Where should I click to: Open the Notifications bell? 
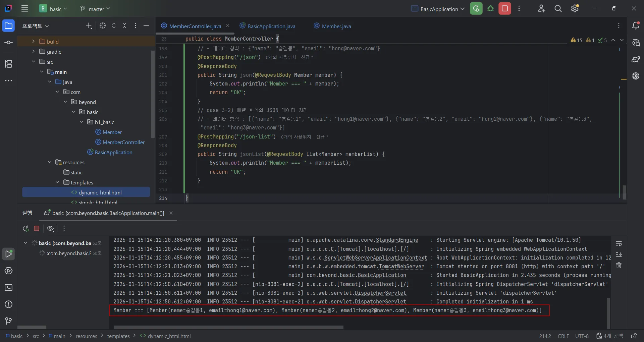pyautogui.click(x=636, y=26)
